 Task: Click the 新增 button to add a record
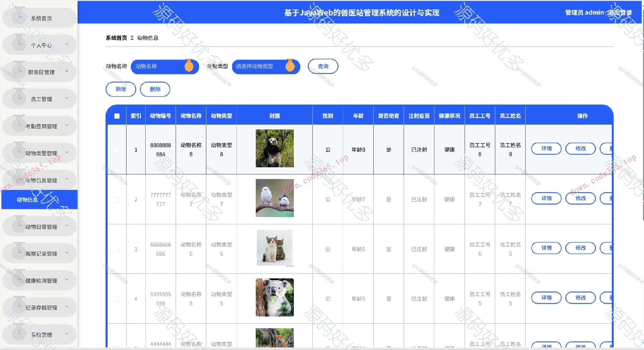(x=121, y=89)
